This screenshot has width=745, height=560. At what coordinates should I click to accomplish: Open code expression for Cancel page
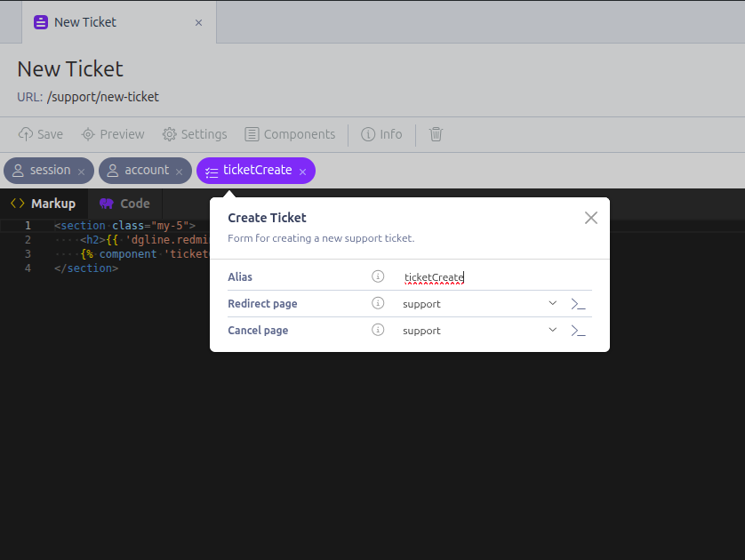pyautogui.click(x=578, y=331)
